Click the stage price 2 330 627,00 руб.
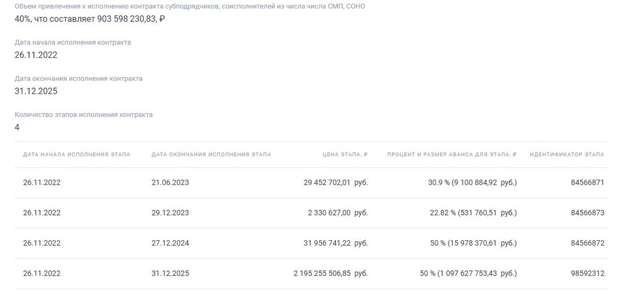644x295 pixels. 338,213
